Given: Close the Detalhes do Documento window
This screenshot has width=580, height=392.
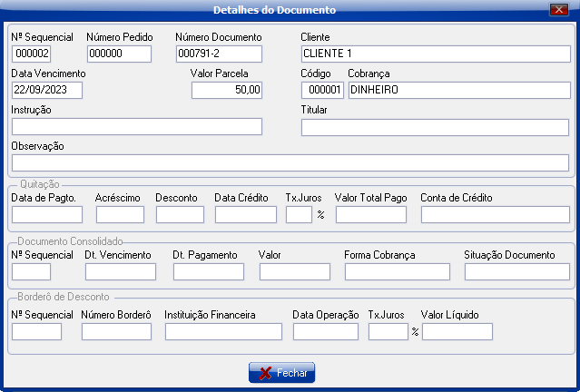Looking at the screenshot, I should click(x=557, y=10).
